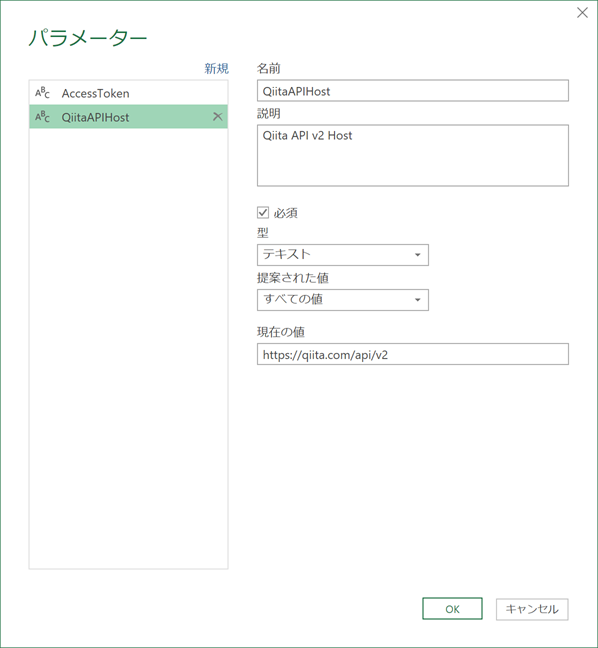Click empty area of the parameter list

tap(128, 348)
